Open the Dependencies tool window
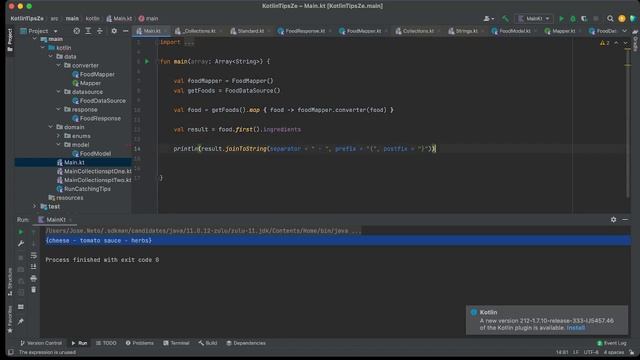Screen dimensions: 640x360 click(x=246, y=343)
